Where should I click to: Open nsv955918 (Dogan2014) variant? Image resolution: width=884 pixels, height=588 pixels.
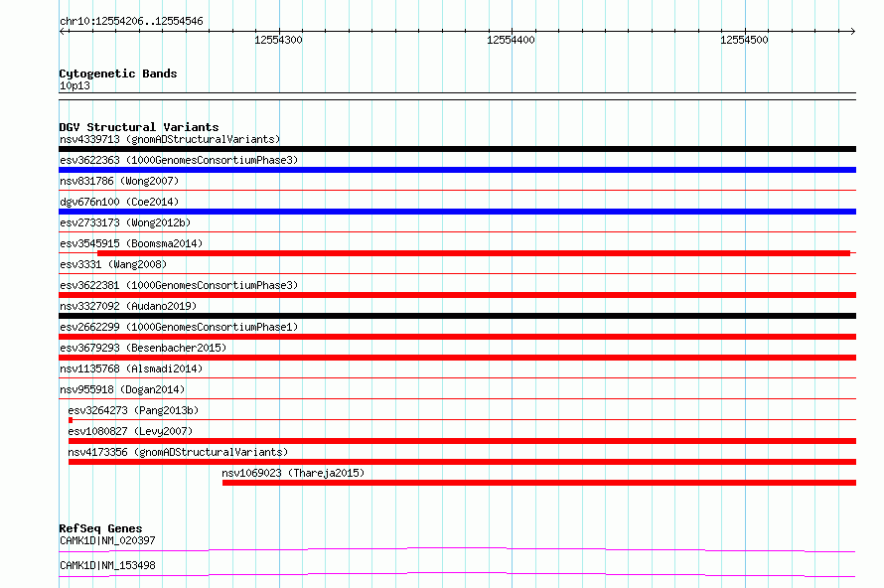(122, 389)
